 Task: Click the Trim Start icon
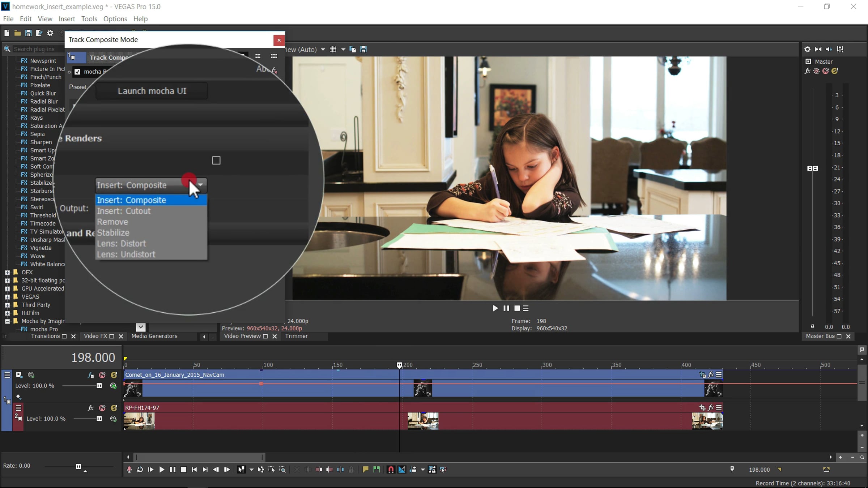coord(319,470)
